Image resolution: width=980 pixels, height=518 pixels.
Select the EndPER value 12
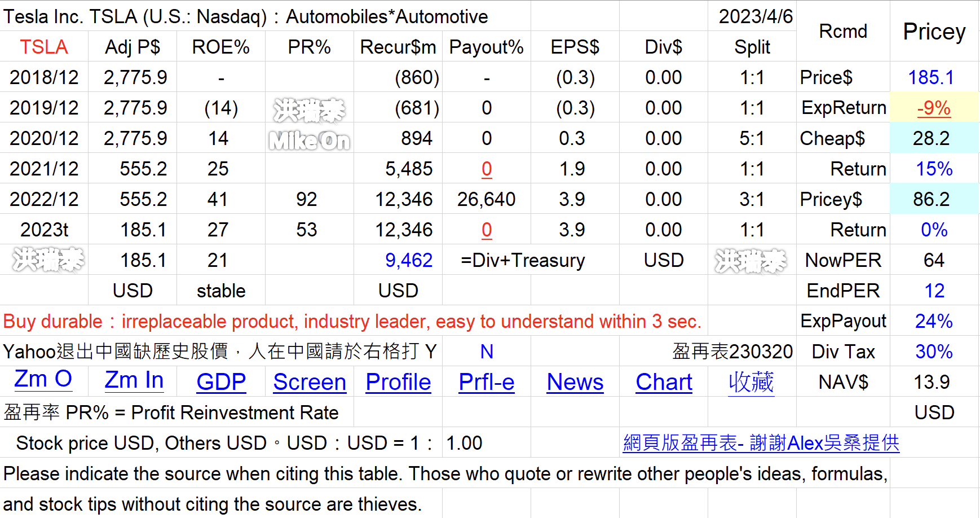[934, 291]
